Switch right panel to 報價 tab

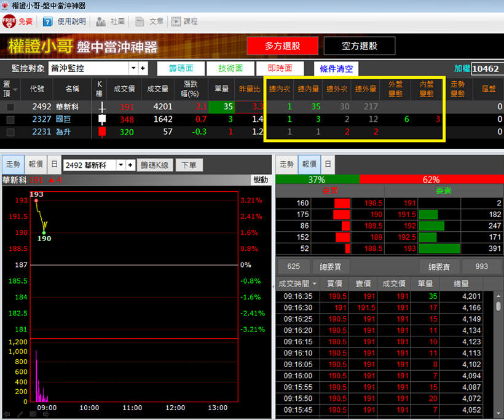click(x=309, y=164)
